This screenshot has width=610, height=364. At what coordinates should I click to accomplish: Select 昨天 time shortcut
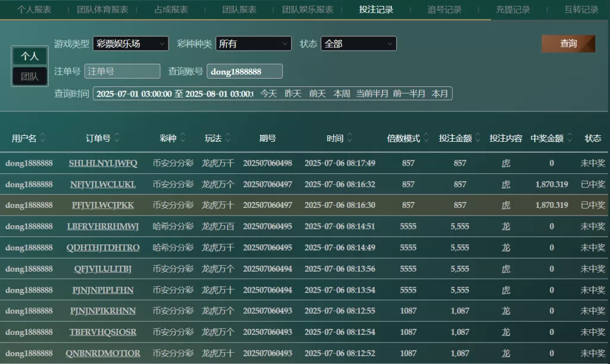click(293, 94)
